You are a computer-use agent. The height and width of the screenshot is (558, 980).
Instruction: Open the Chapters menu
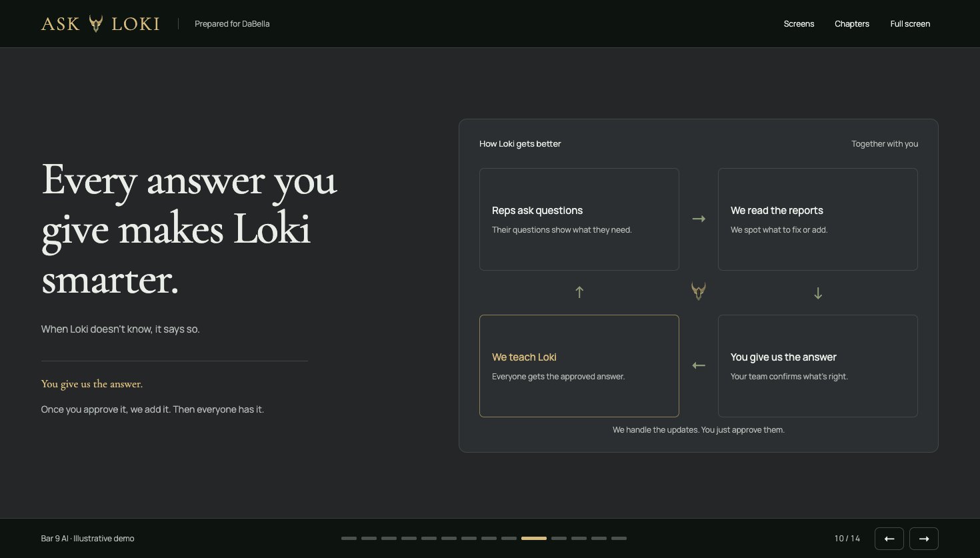click(x=852, y=24)
